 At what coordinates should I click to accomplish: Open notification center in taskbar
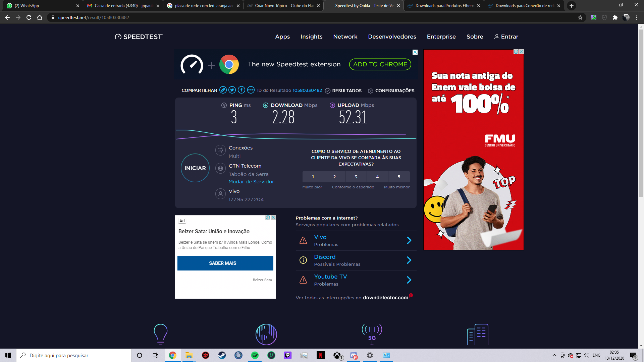coord(633,355)
